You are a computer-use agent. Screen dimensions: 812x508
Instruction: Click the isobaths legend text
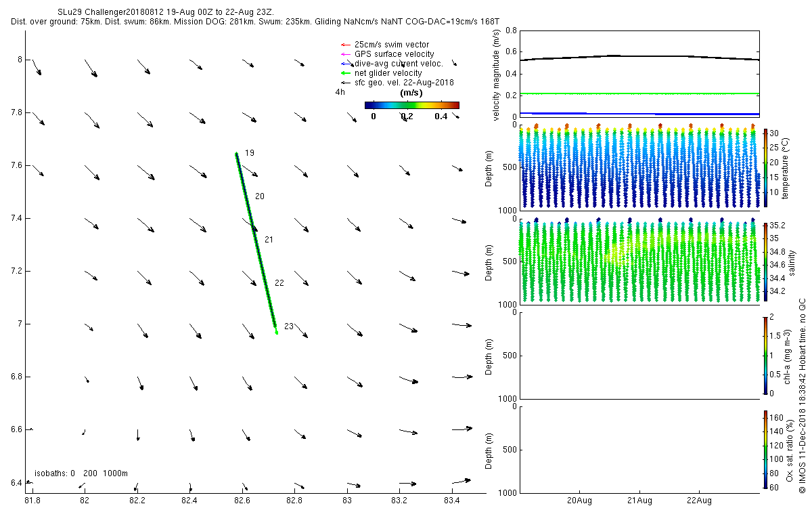click(81, 473)
